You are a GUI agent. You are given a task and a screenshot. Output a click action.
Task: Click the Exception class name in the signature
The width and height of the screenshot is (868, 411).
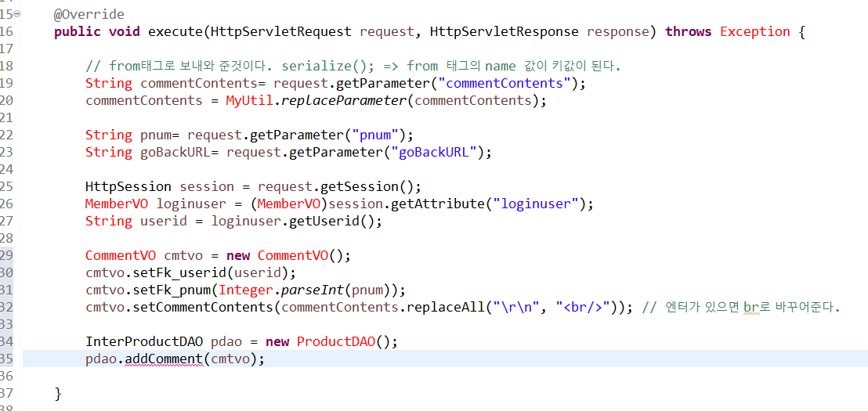pyautogui.click(x=755, y=31)
